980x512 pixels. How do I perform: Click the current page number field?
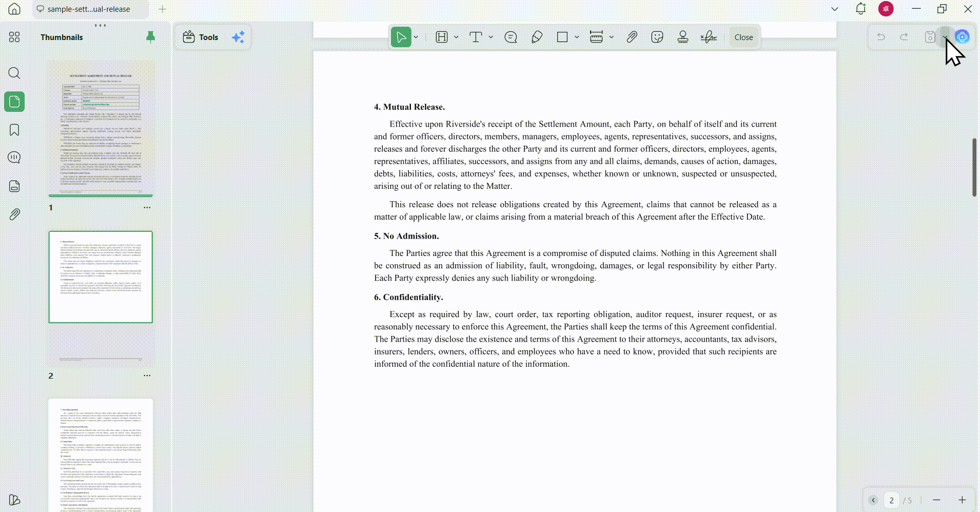[892, 500]
